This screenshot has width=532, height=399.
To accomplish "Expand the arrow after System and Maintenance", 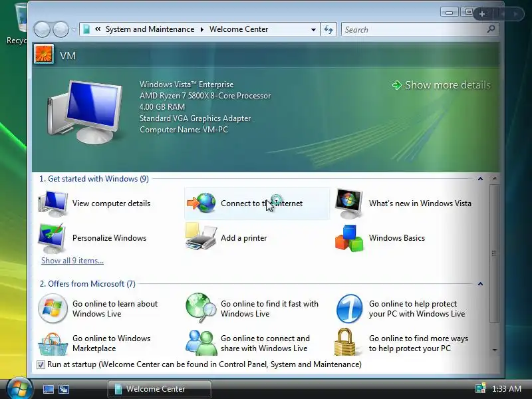I will pos(202,29).
